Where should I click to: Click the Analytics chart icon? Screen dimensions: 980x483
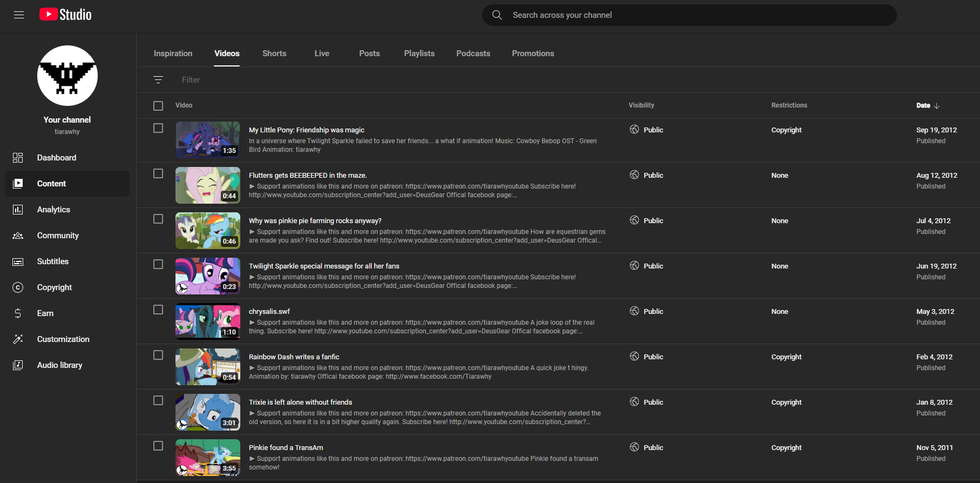pyautogui.click(x=18, y=210)
